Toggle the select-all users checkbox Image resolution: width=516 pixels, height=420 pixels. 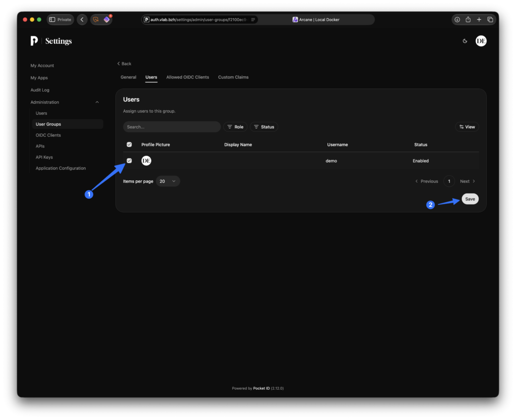[x=130, y=145]
